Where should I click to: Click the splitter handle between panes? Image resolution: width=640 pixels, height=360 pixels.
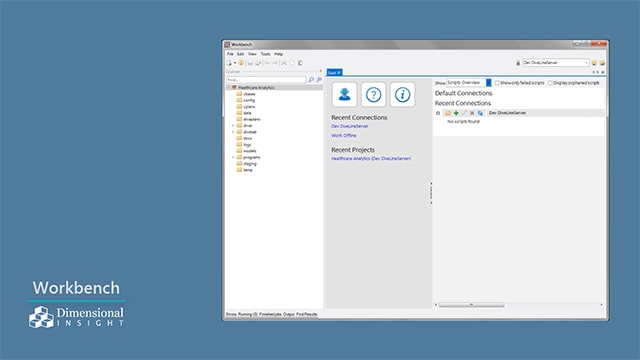pos(431,193)
